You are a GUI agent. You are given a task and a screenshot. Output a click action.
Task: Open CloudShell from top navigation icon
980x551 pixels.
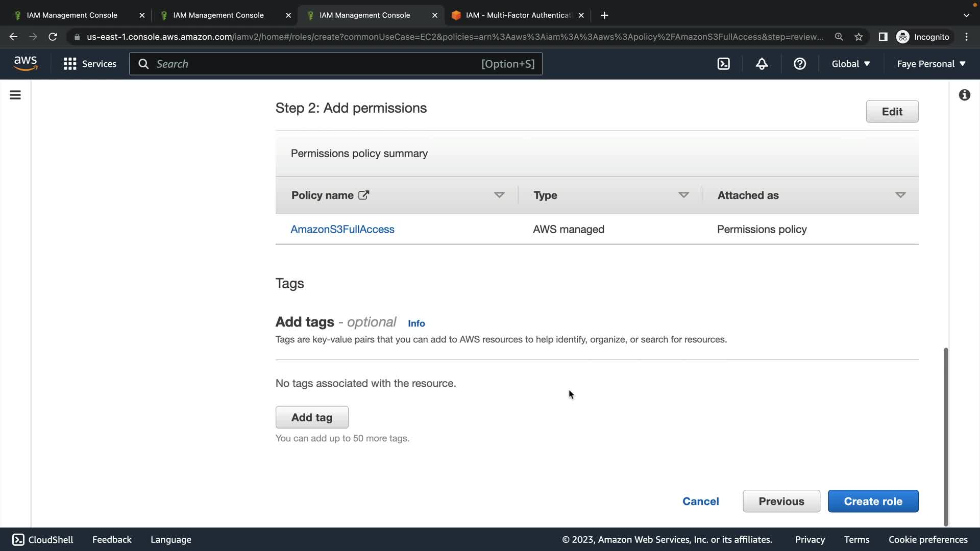723,64
